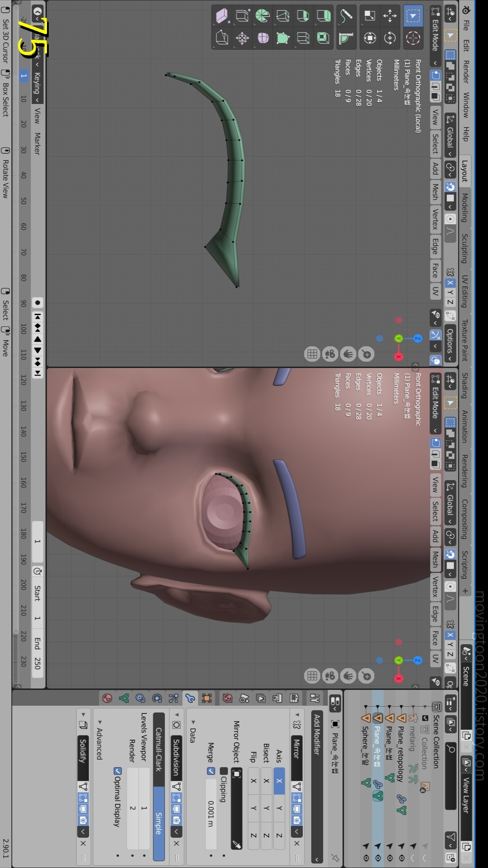Enable the Clipping checkbox in Mirror modifier

224,771
